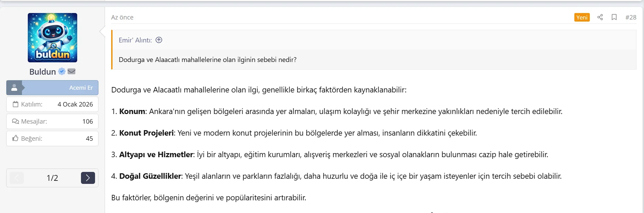Click the verified badge next to Buldun
Viewport: 644px width, 213px height.
61,71
